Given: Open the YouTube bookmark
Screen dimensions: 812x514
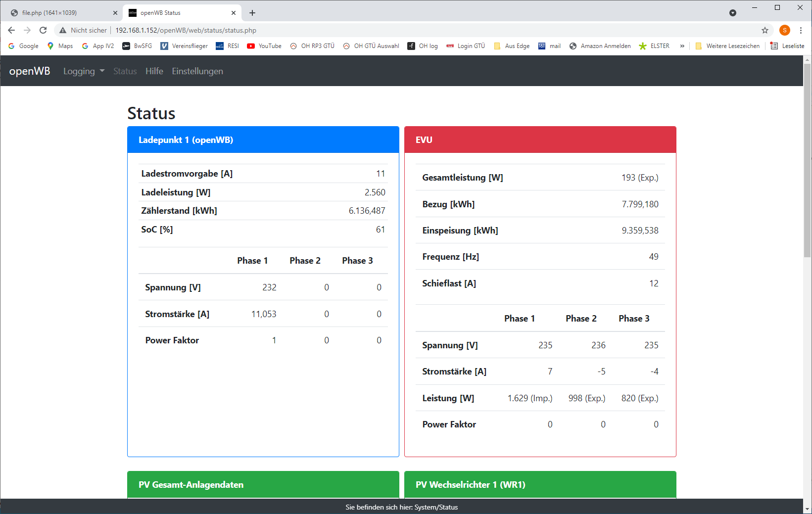Looking at the screenshot, I should (264, 46).
